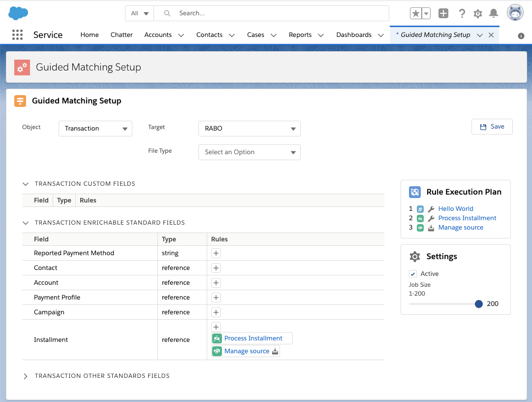
Task: Open the Chatter tab
Action: point(121,34)
